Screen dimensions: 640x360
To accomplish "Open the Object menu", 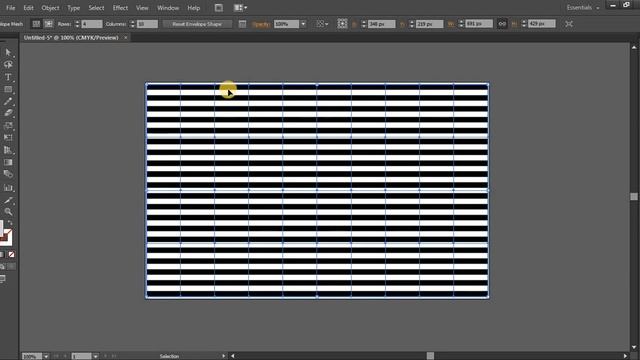I will (x=50, y=8).
